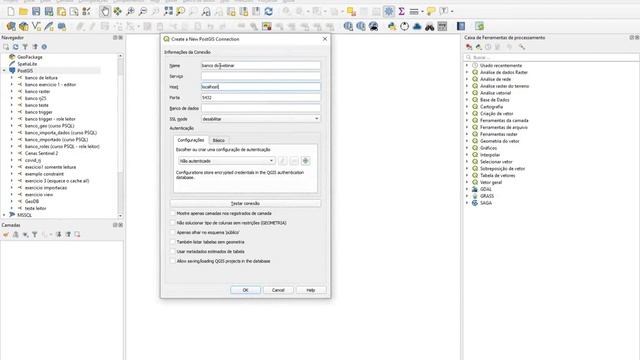
Task: Click the Zoom In magnifier icon
Action: tap(130, 11)
